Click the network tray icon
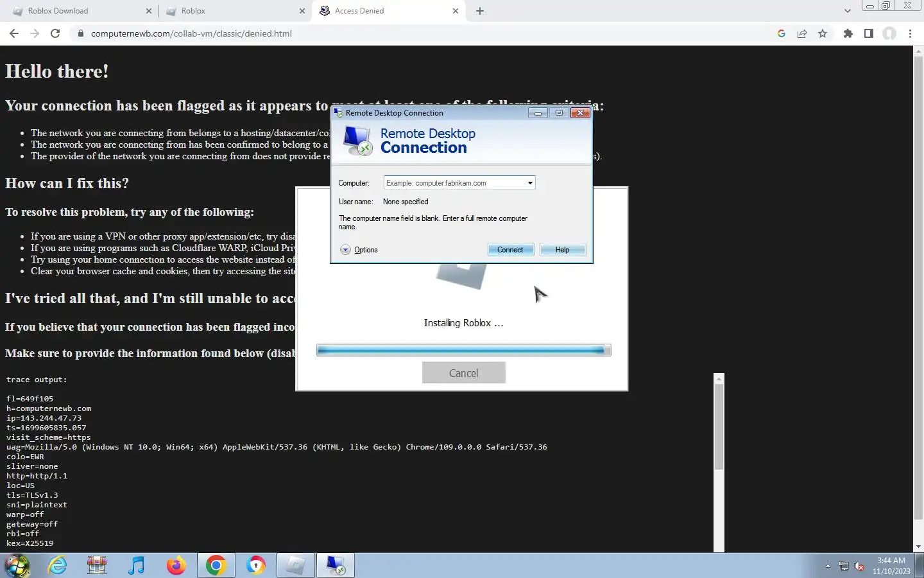The width and height of the screenshot is (924, 578). 843,566
